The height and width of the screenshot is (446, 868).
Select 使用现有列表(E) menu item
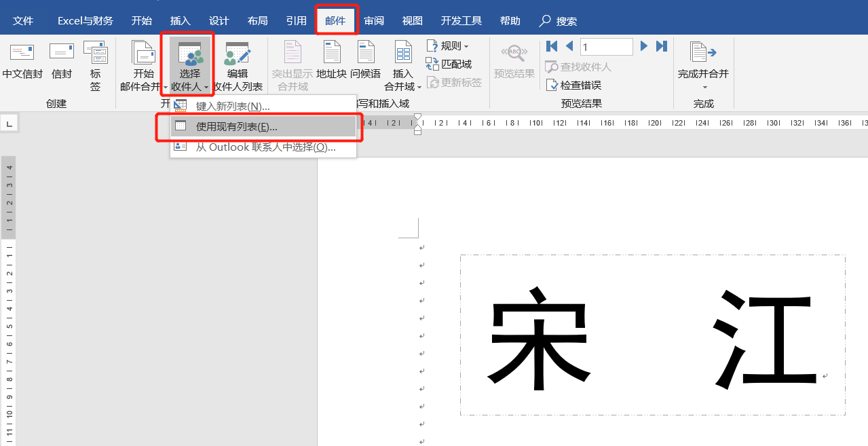[263, 126]
